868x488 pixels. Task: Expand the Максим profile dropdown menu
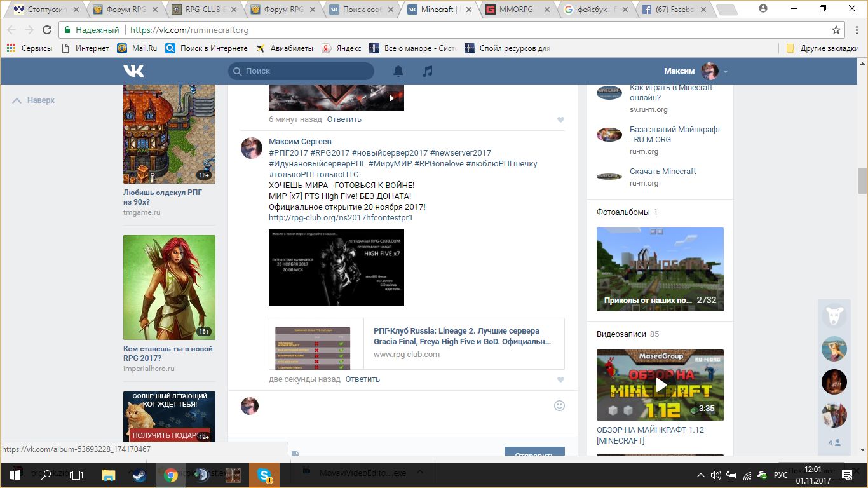click(725, 71)
